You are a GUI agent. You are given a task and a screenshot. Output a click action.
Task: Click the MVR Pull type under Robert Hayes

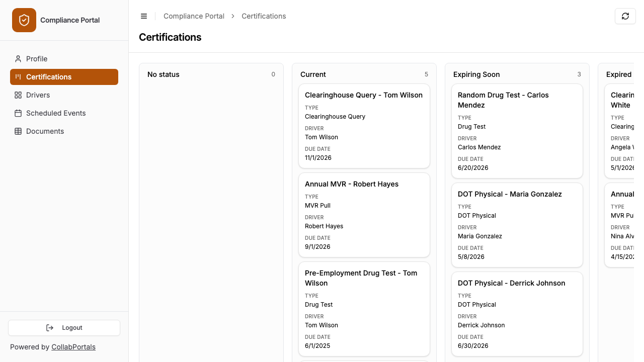point(317,206)
